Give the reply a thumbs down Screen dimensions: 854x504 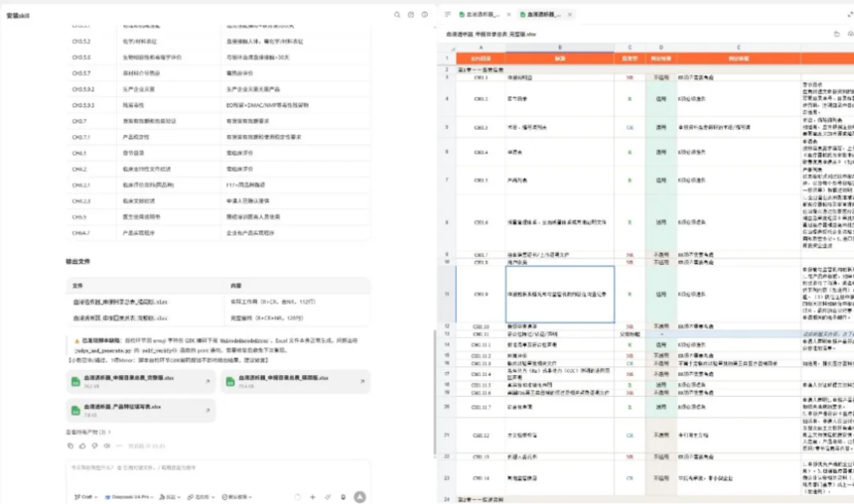click(94, 445)
